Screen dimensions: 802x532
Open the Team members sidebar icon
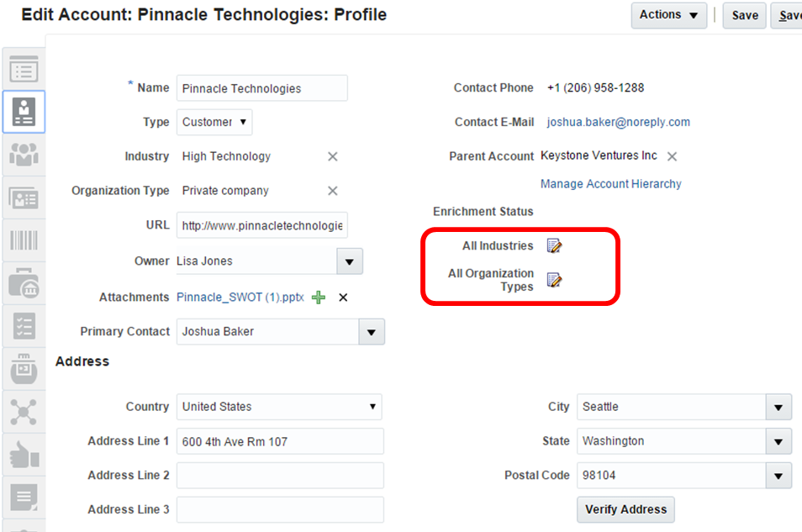point(24,155)
